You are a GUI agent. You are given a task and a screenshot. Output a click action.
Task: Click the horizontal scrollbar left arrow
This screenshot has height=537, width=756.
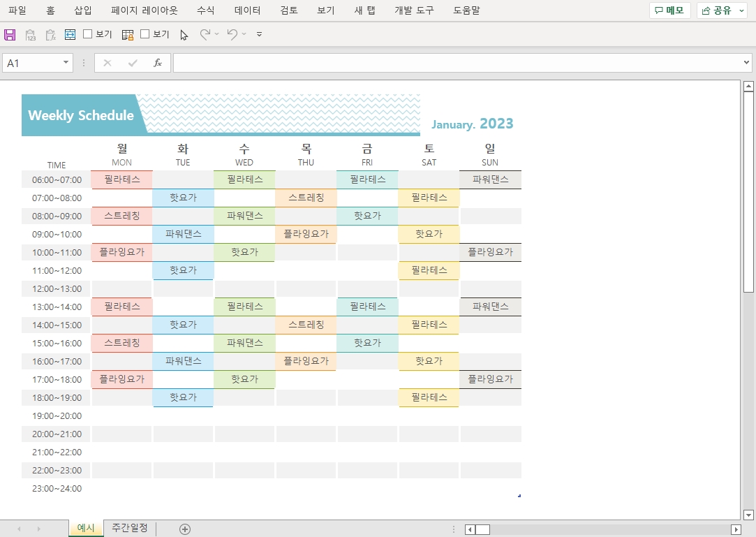pyautogui.click(x=470, y=530)
